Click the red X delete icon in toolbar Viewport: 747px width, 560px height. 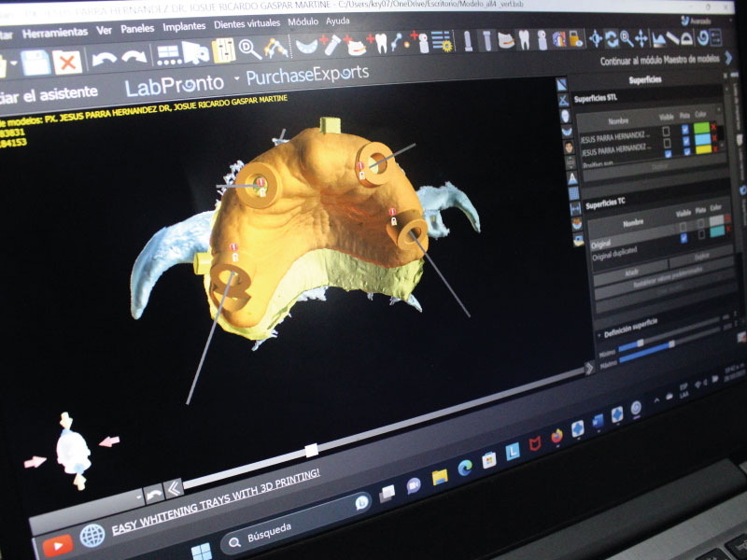pyautogui.click(x=67, y=63)
